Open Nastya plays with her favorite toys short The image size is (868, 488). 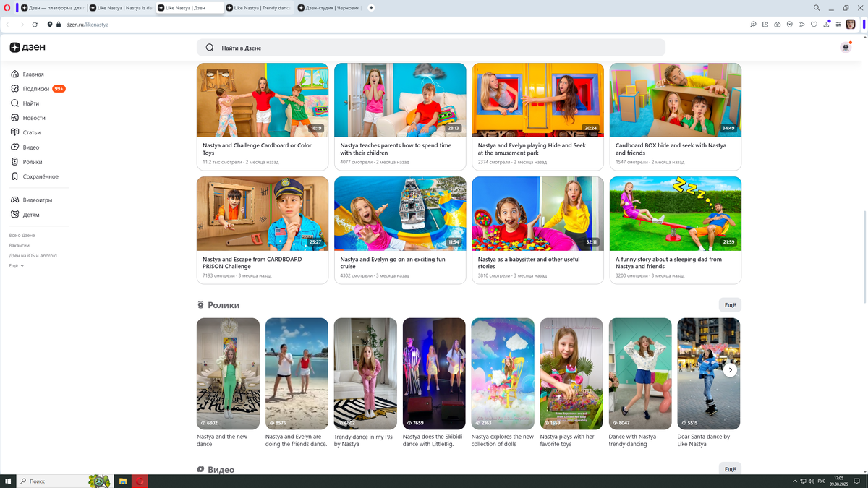[571, 374]
